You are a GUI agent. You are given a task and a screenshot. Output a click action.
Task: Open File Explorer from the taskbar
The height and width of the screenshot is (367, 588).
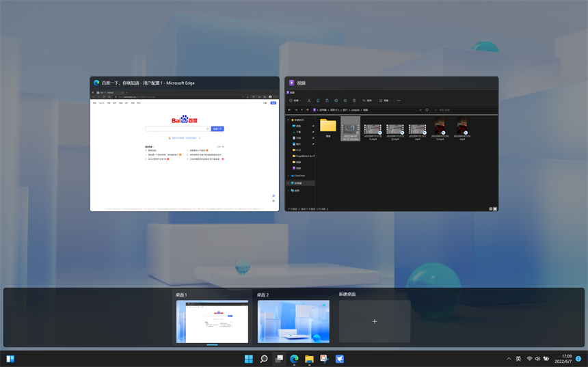click(309, 359)
